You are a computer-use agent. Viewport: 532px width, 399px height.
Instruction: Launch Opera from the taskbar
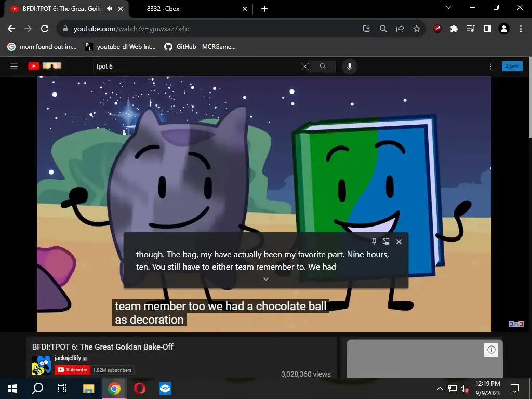pyautogui.click(x=139, y=389)
